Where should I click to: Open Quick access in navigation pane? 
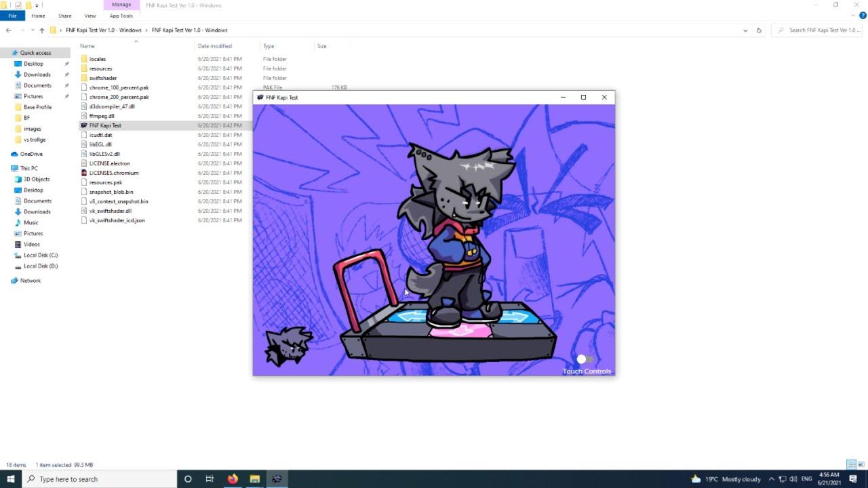click(35, 53)
